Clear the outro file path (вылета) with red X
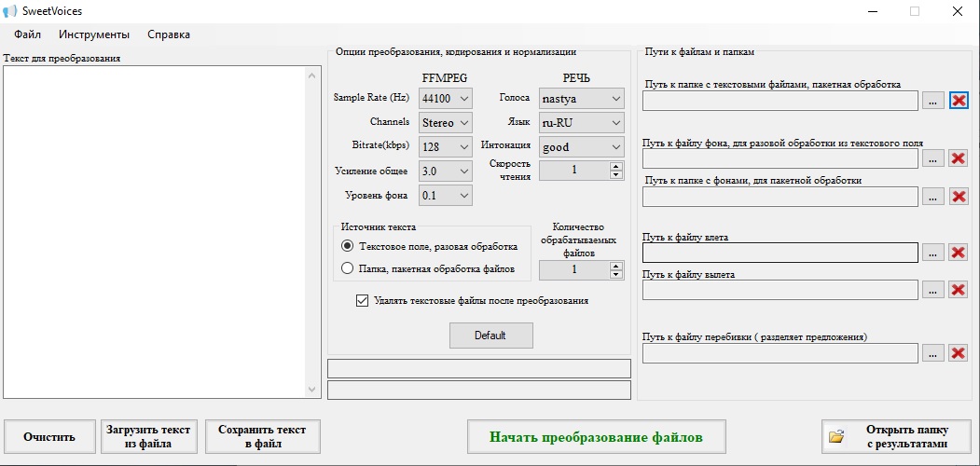This screenshot has height=466, width=980. click(x=959, y=290)
